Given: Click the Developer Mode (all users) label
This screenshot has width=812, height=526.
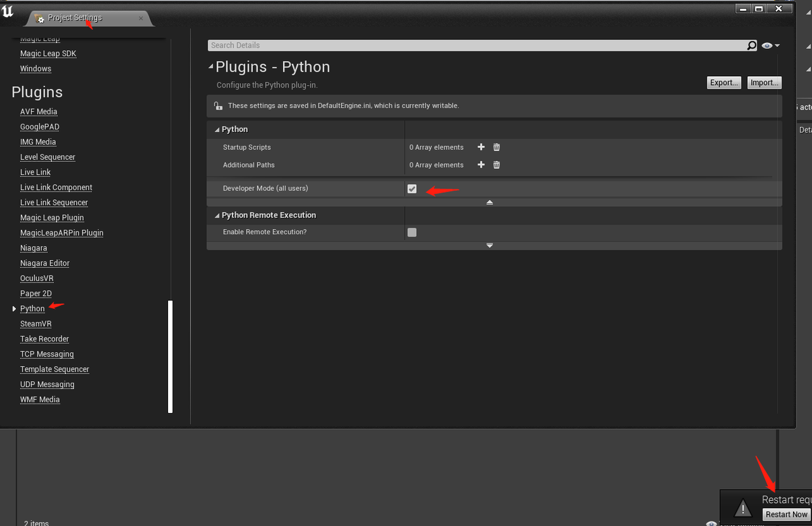Looking at the screenshot, I should coord(265,188).
